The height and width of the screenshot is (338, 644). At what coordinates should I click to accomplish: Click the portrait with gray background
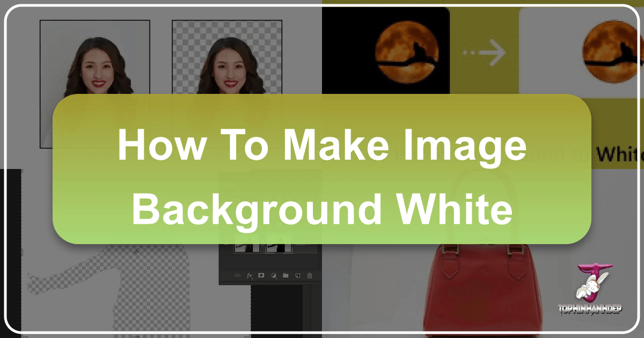[94, 59]
